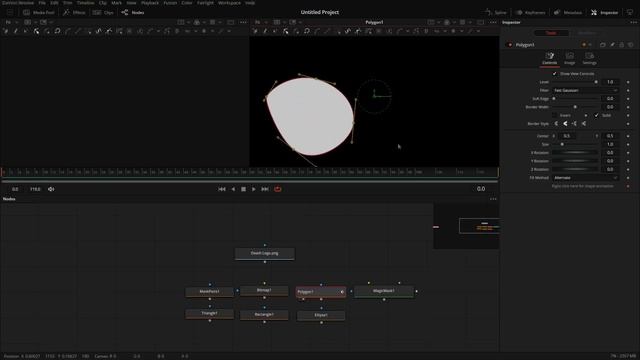Image resolution: width=640 pixels, height=360 pixels.
Task: Toggle loop playback button
Action: pos(278,189)
